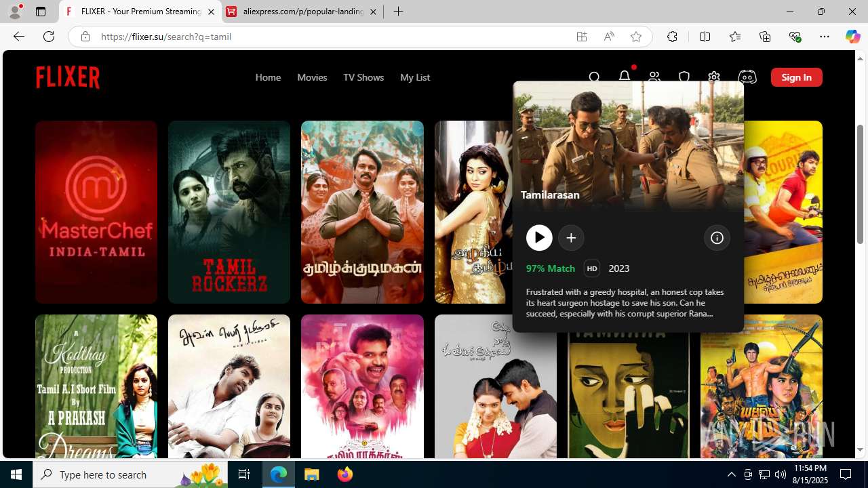868x488 pixels.
Task: Toggle Read aloud in address bar
Action: click(609, 37)
